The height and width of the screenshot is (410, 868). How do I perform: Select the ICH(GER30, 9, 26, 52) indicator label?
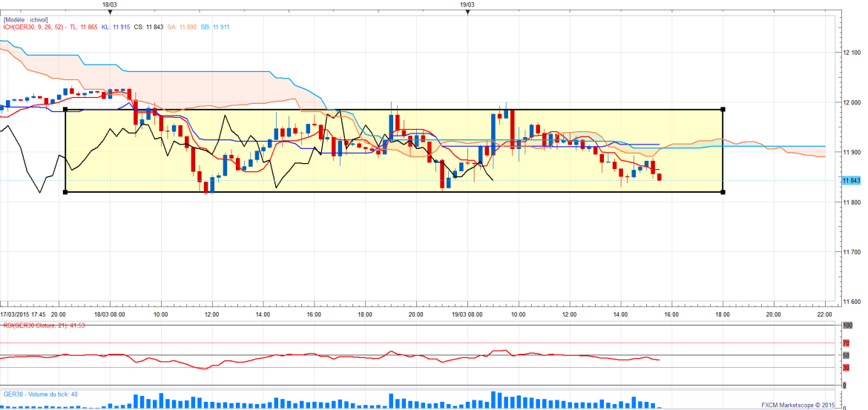(32, 27)
